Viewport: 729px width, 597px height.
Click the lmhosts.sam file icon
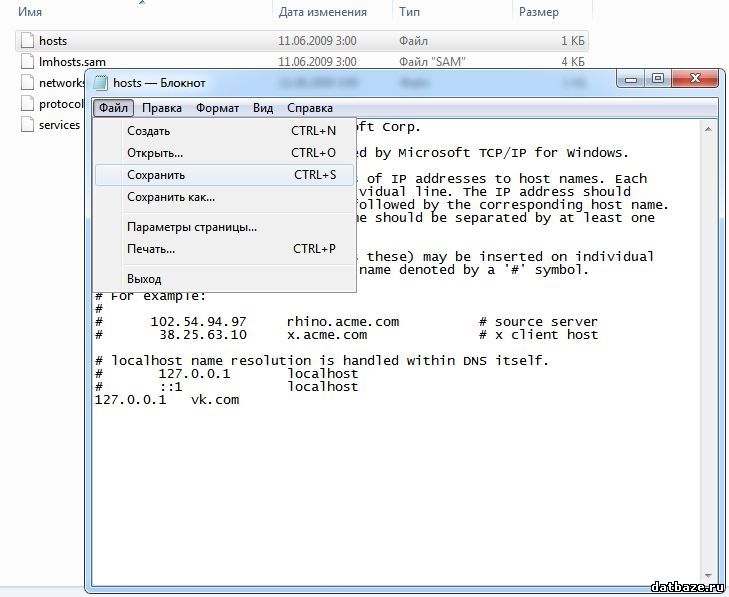coord(27,62)
